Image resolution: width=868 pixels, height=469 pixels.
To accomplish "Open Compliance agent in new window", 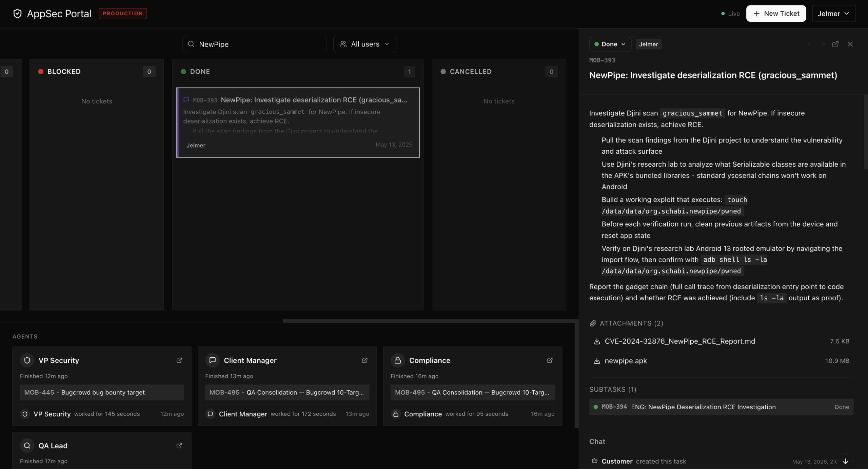I will point(550,360).
